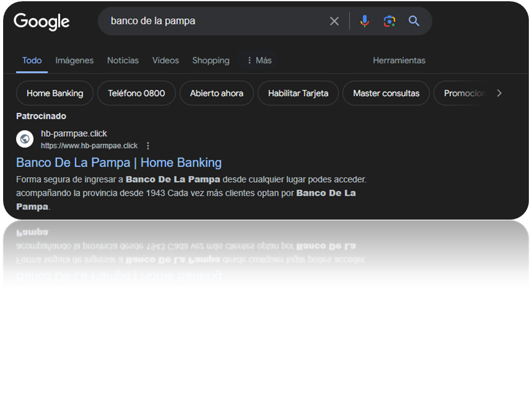This screenshot has width=532, height=399.
Task: Go to the Videos tab
Action: point(166,60)
